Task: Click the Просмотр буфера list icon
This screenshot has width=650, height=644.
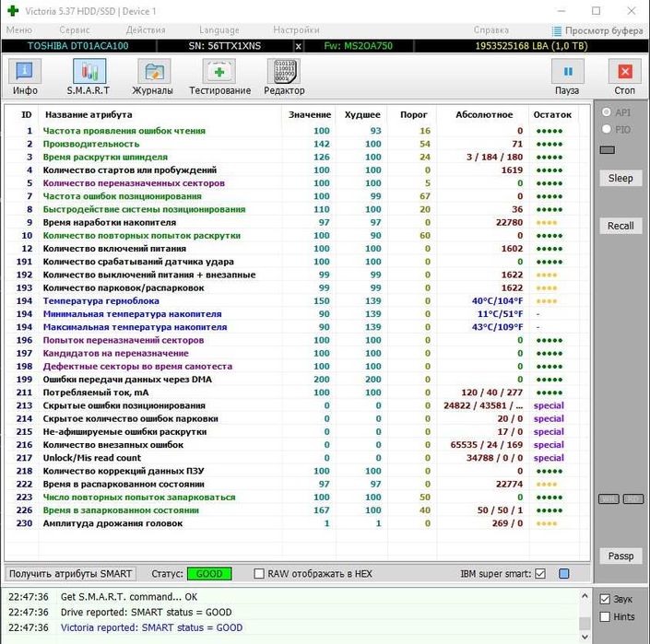Action: [557, 31]
